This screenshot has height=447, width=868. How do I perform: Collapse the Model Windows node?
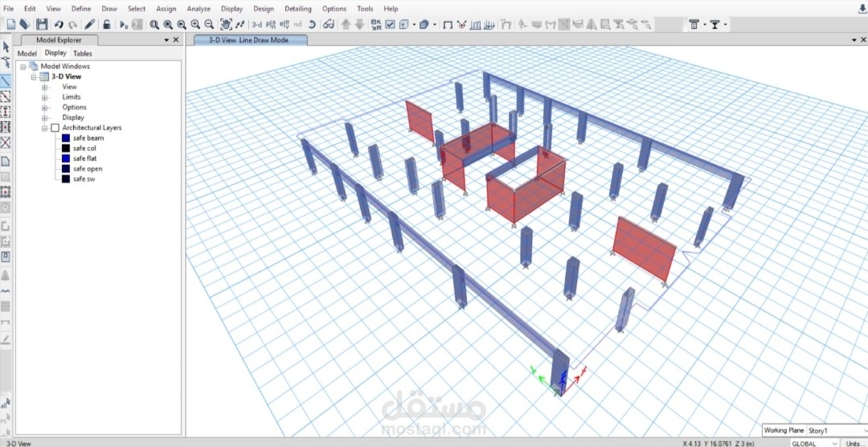click(23, 67)
